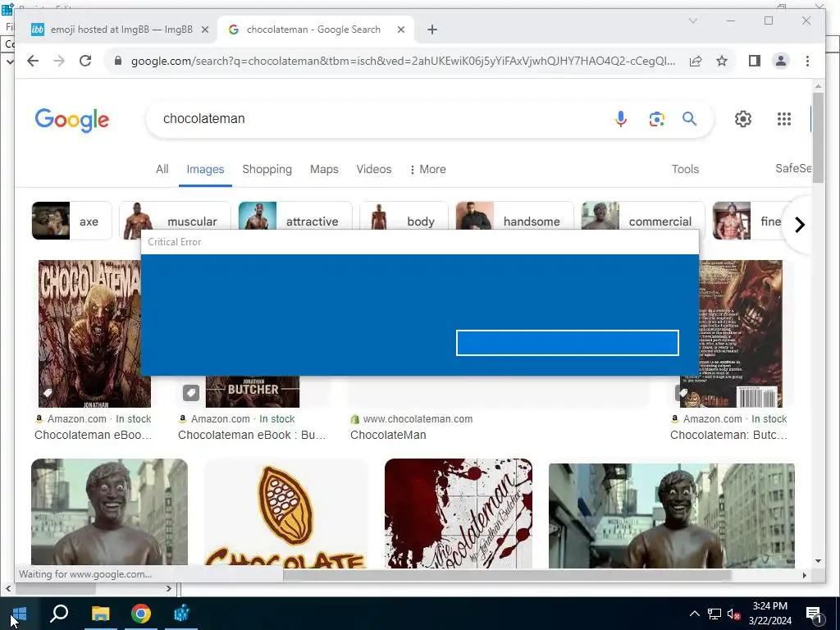
Task: Click the padlock site info icon
Action: 118,61
